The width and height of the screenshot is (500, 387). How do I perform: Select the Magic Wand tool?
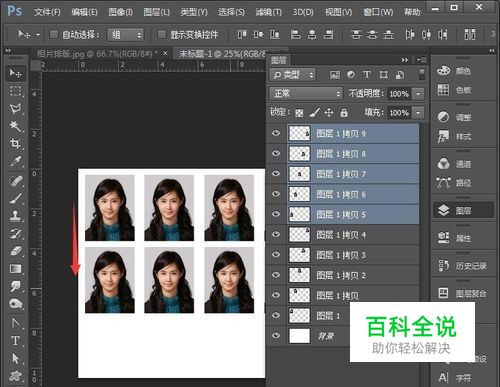[15, 126]
